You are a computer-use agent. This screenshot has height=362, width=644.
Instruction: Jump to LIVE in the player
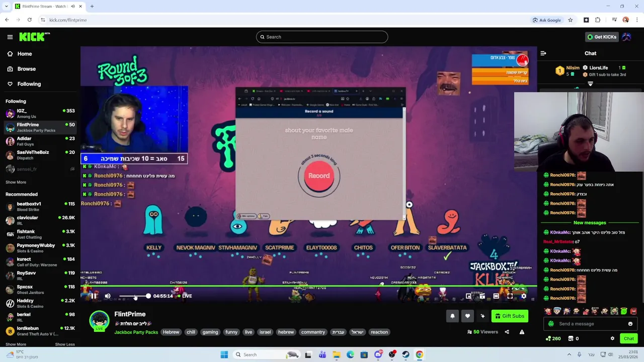pos(184,296)
